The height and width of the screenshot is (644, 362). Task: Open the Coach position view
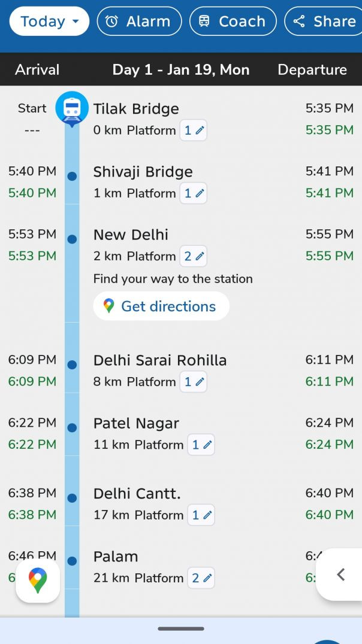[x=233, y=22]
